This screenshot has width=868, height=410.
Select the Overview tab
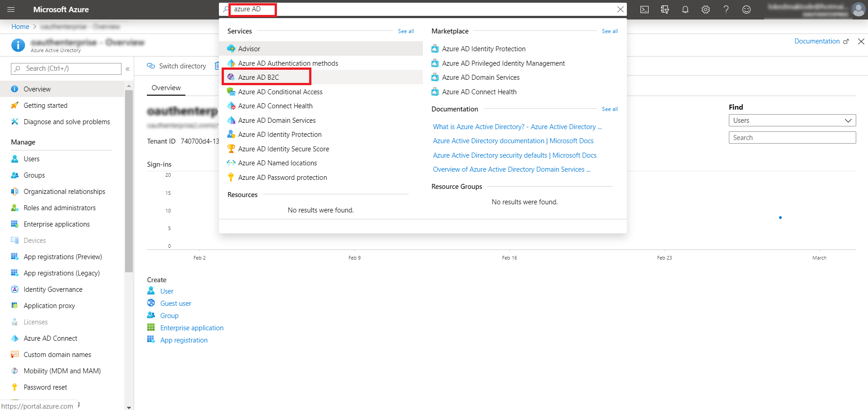[x=166, y=88]
